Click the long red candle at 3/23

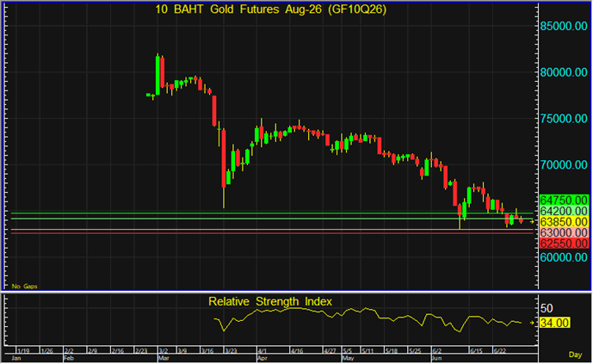click(224, 158)
